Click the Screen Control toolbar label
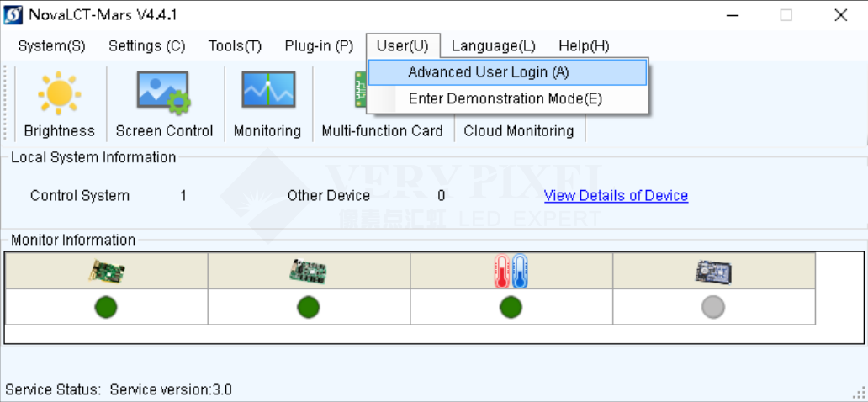 click(164, 131)
